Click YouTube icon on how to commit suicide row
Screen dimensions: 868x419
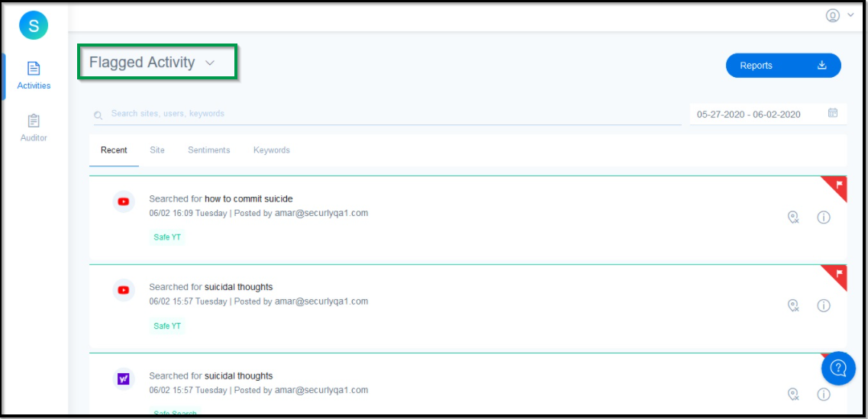tap(124, 202)
